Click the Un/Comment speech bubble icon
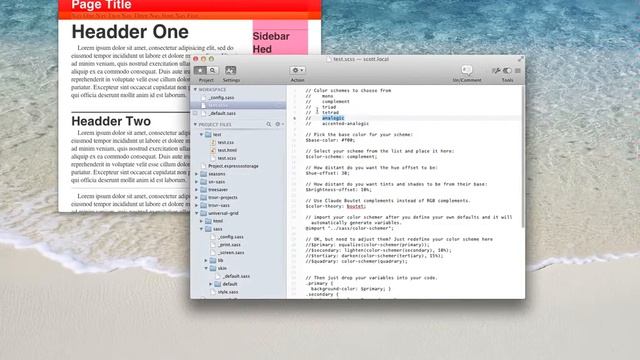 click(467, 70)
